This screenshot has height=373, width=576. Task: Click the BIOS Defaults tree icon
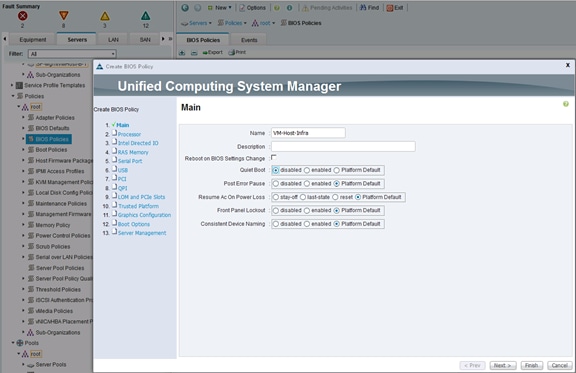(x=31, y=128)
